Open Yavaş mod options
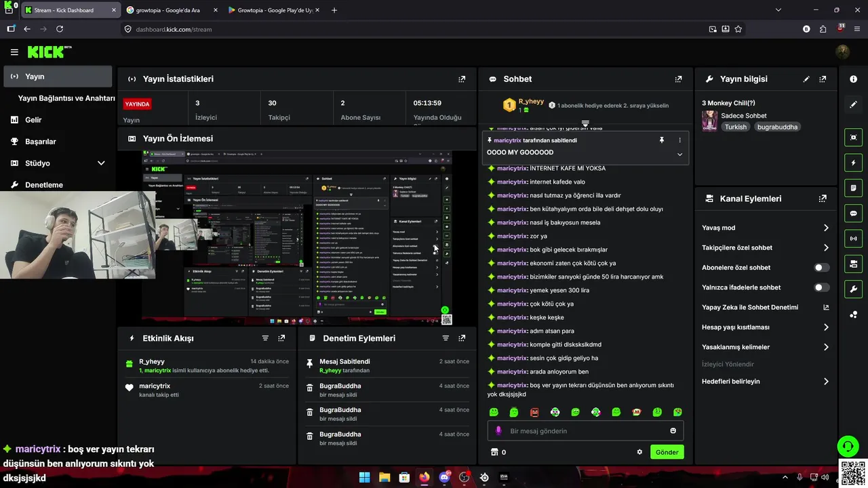This screenshot has height=488, width=868. click(765, 228)
